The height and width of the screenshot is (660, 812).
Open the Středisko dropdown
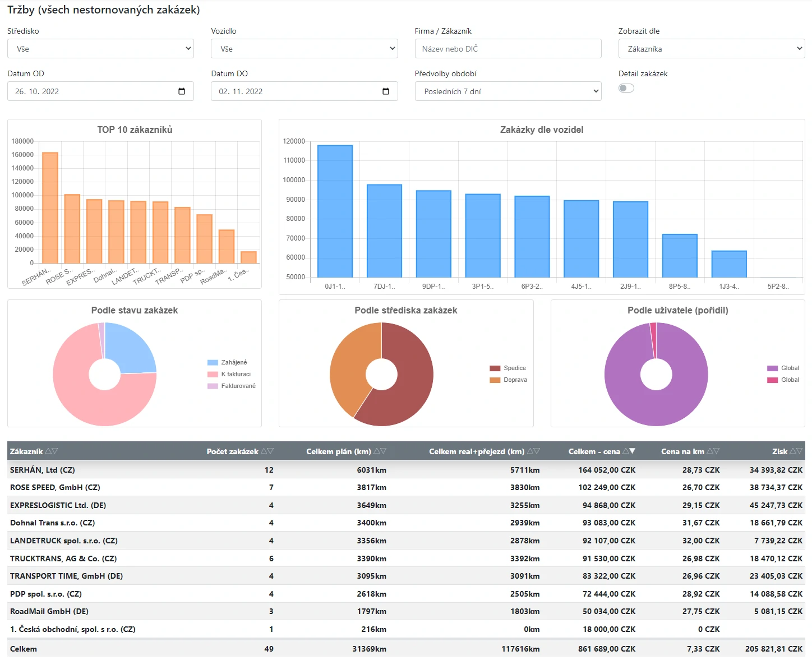[100, 49]
